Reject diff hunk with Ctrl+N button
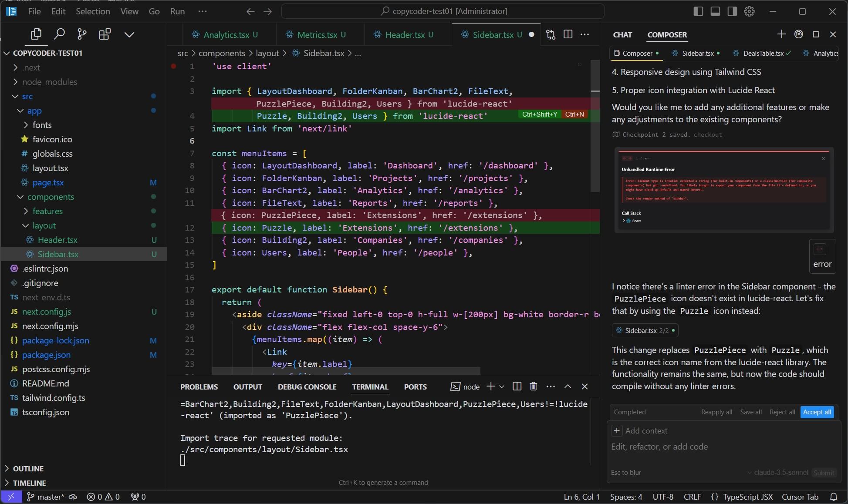This screenshot has width=848, height=504. point(574,114)
